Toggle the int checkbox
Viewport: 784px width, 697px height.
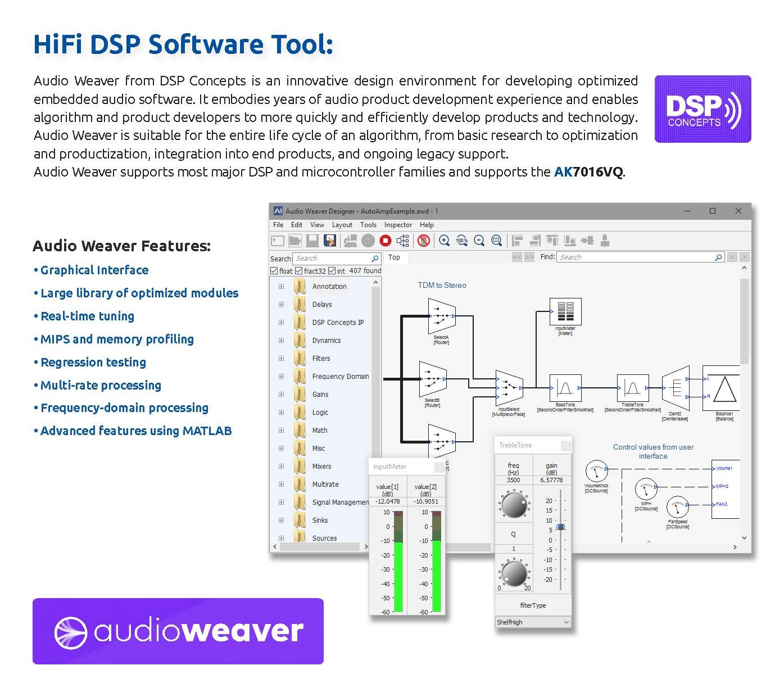(x=332, y=271)
